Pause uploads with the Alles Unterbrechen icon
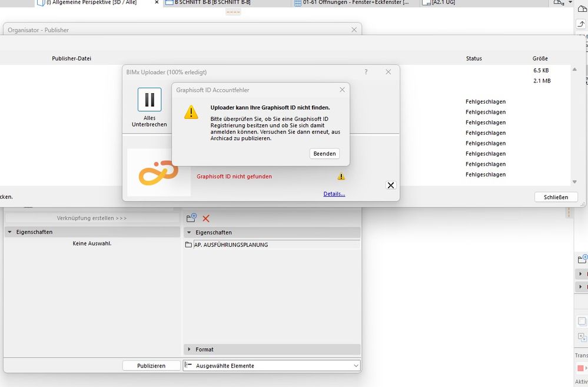The image size is (588, 387). (150, 100)
